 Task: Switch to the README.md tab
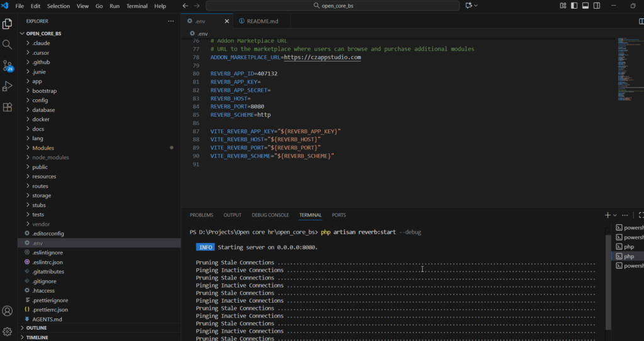click(x=262, y=21)
